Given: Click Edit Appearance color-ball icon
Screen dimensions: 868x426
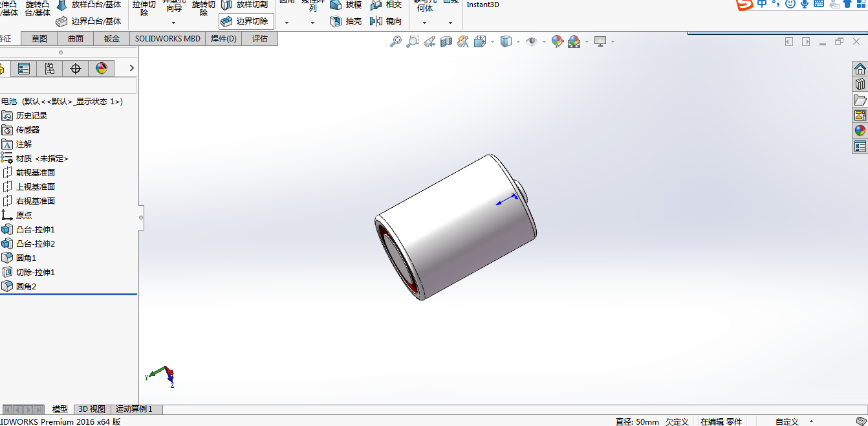Looking at the screenshot, I should coord(558,41).
